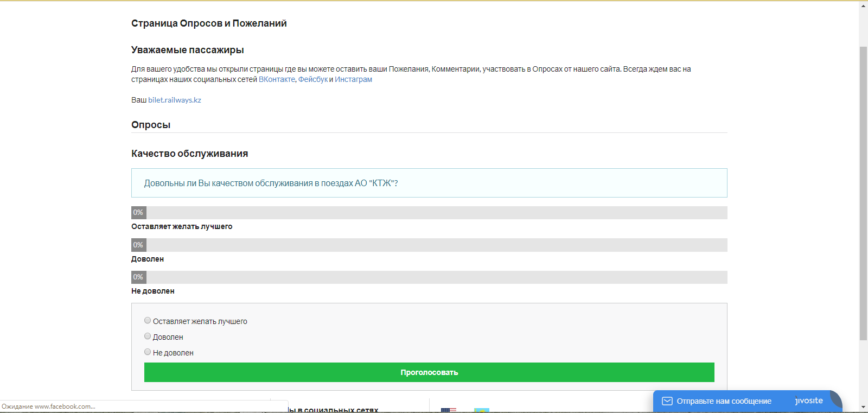Click the envelope icon in chat widget
The image size is (868, 413).
[x=667, y=401]
